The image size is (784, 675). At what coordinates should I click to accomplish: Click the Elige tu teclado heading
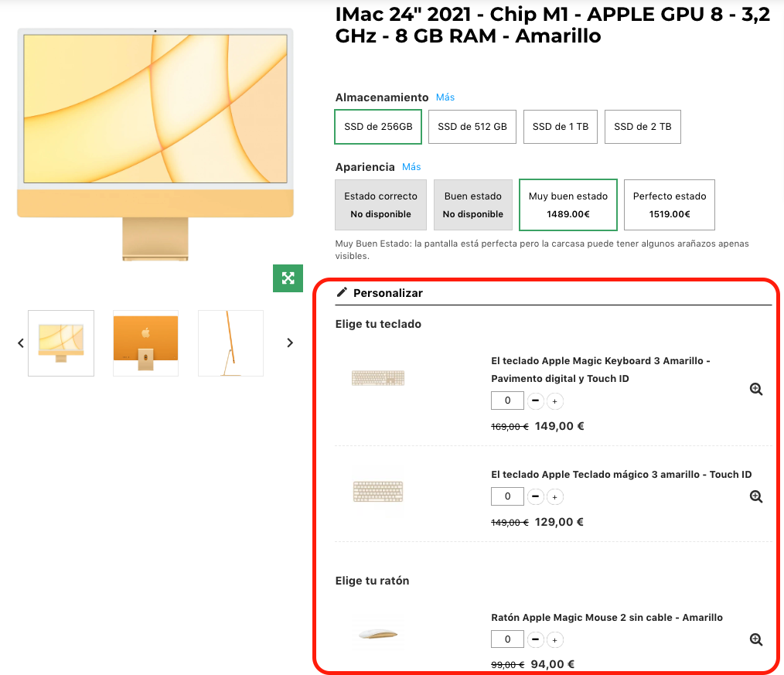378,324
